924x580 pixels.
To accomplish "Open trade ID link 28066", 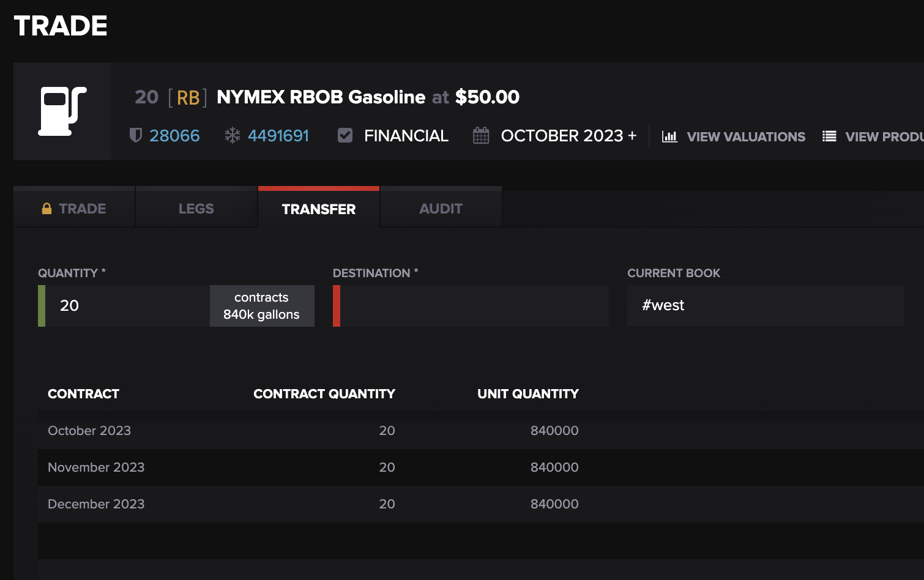I will [x=174, y=136].
